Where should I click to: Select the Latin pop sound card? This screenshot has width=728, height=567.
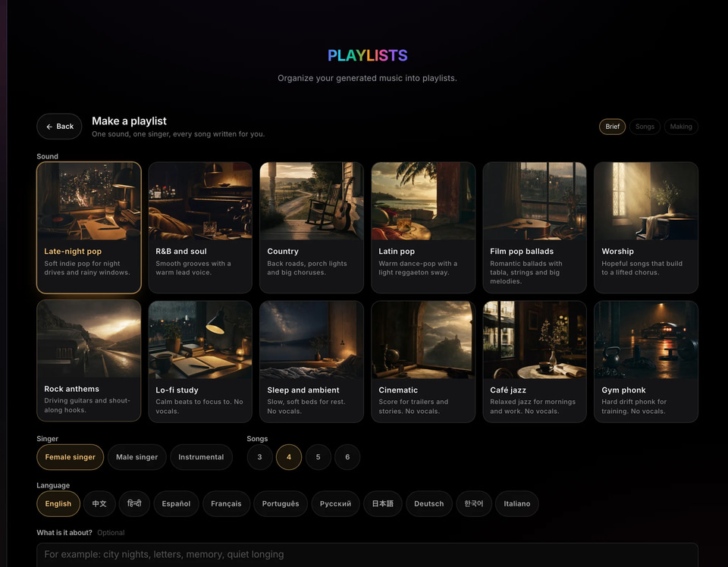(423, 227)
